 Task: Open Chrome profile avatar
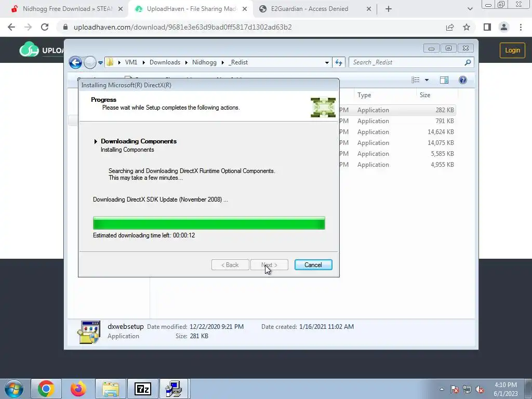tap(504, 27)
